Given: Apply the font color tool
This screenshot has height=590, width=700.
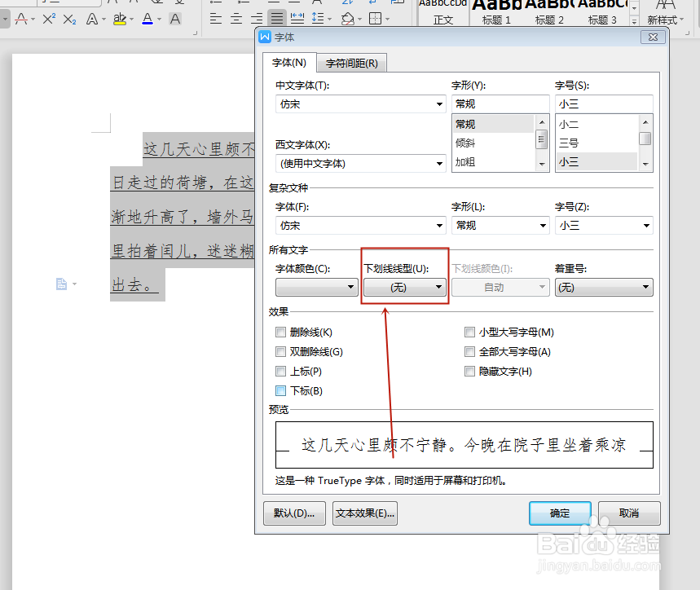Looking at the screenshot, I should point(147,18).
